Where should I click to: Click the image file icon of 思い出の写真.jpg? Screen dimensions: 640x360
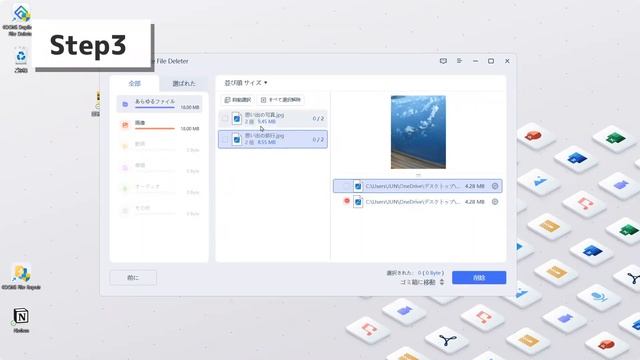click(237, 118)
